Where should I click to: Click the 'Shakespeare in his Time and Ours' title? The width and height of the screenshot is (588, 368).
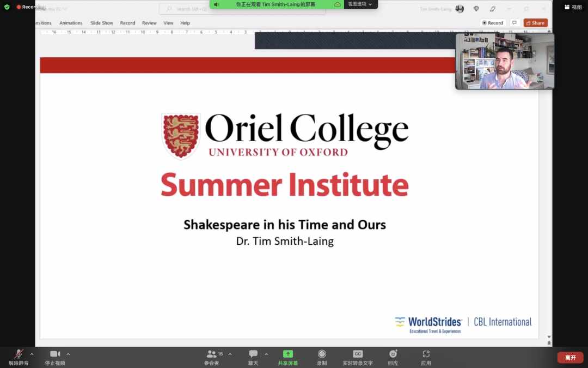285,225
